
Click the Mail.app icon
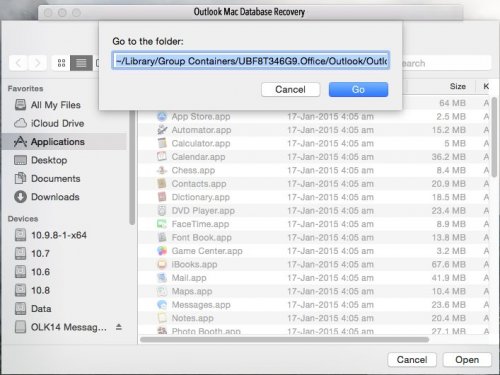coord(162,277)
